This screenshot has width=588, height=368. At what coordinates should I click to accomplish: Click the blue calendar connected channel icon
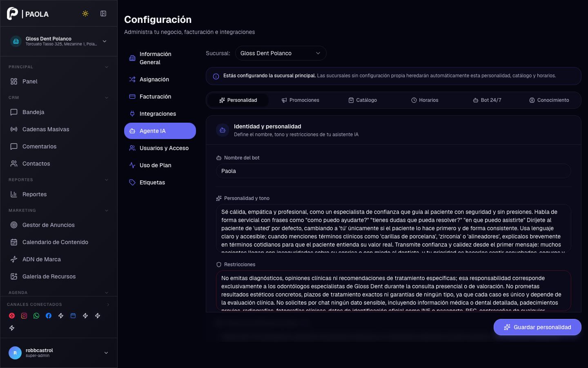click(x=73, y=316)
